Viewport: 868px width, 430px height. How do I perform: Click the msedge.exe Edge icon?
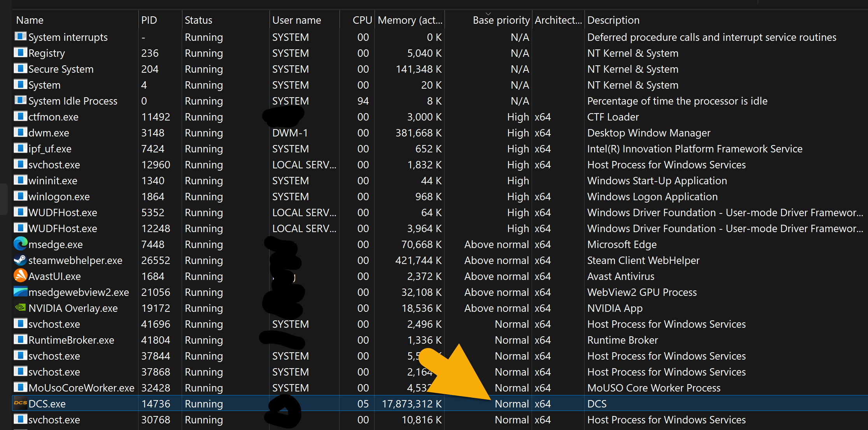(20, 244)
